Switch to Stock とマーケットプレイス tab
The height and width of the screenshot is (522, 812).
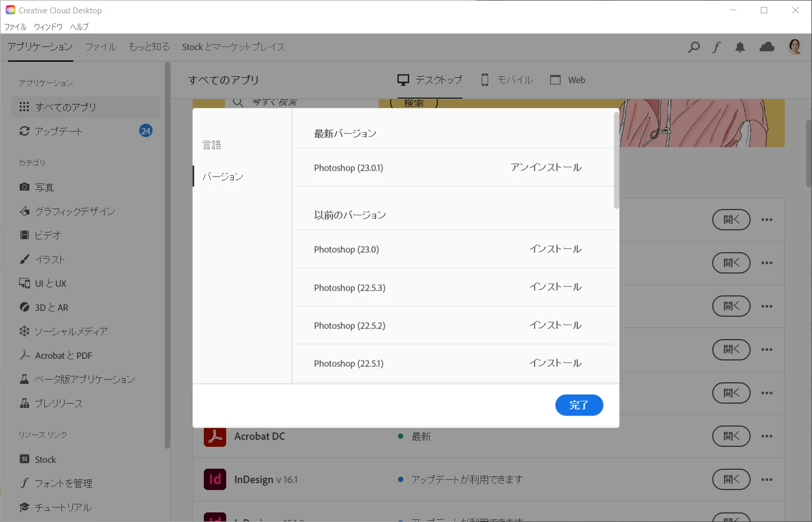click(x=233, y=47)
